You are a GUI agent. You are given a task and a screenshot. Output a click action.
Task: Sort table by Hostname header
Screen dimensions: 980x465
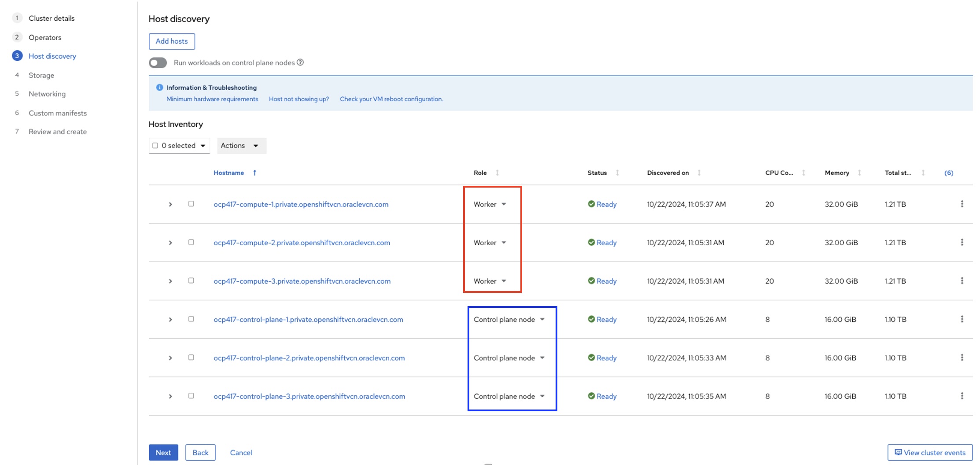[228, 173]
